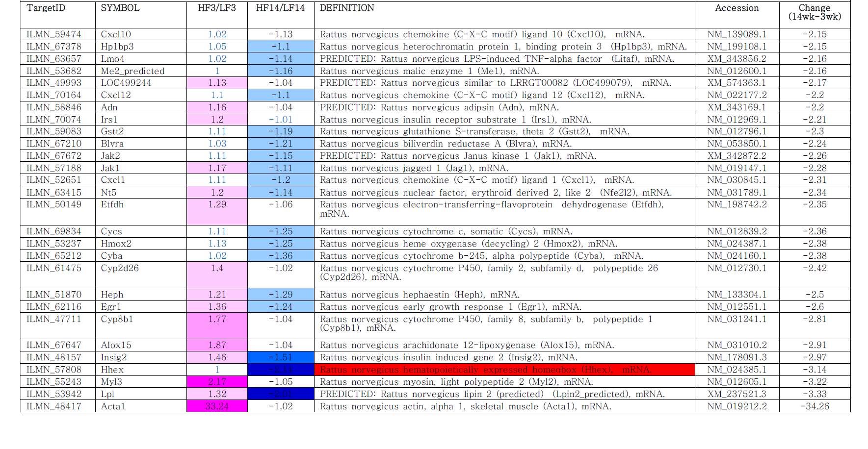Select accession NM_019212.2
The width and height of the screenshot is (868, 449).
pyautogui.click(x=737, y=406)
